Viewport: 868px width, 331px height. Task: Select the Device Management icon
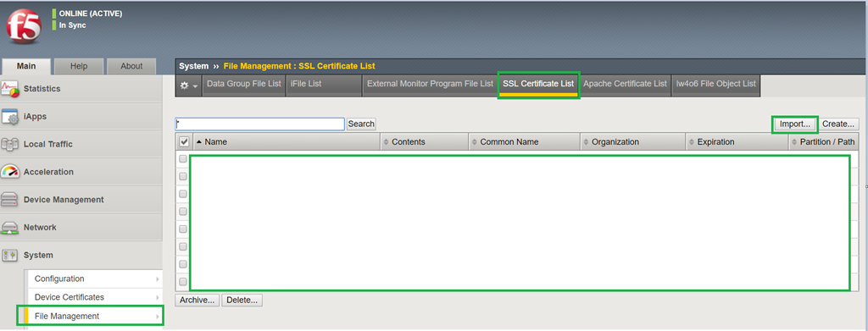coord(10,200)
